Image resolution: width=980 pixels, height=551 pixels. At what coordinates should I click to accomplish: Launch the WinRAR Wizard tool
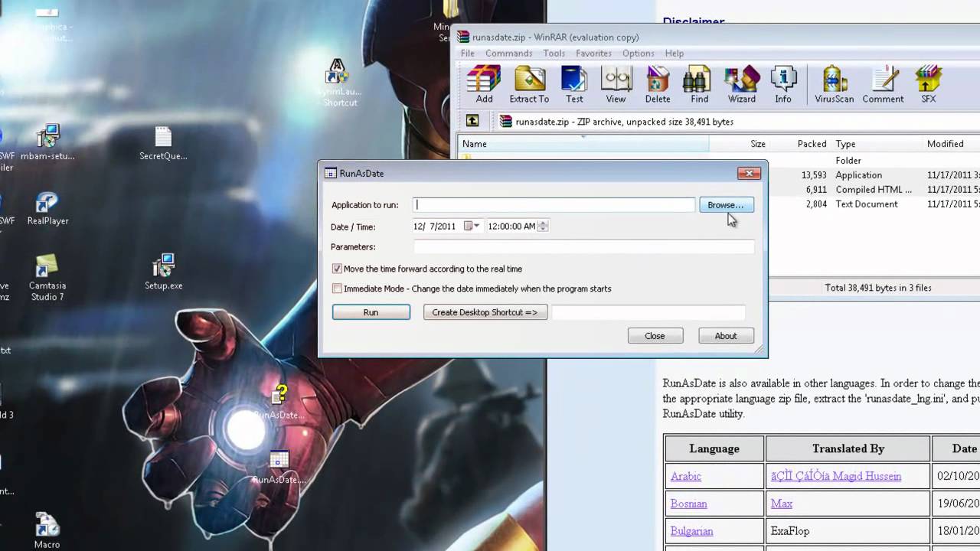(741, 84)
